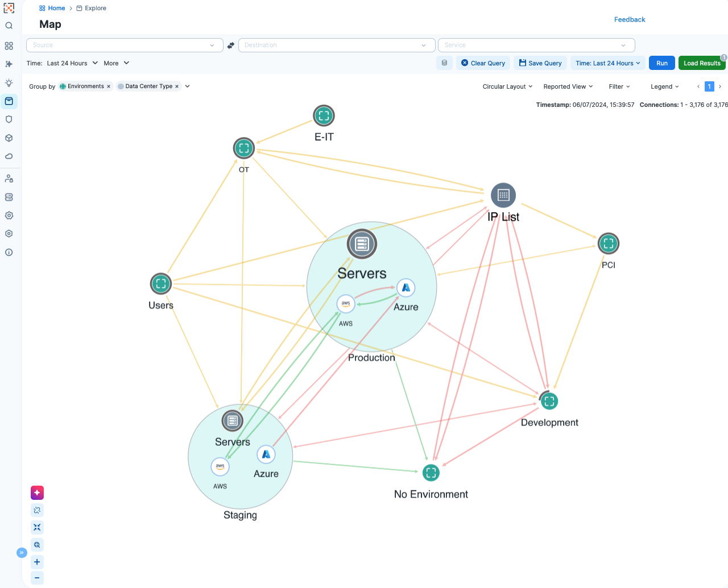
Task: Click the zoom in plus button
Action: coord(37,562)
